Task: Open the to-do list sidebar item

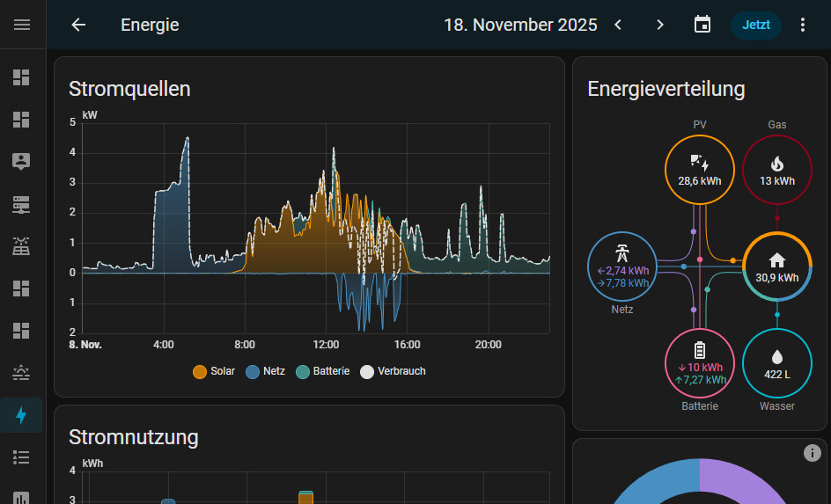Action: coord(22,457)
